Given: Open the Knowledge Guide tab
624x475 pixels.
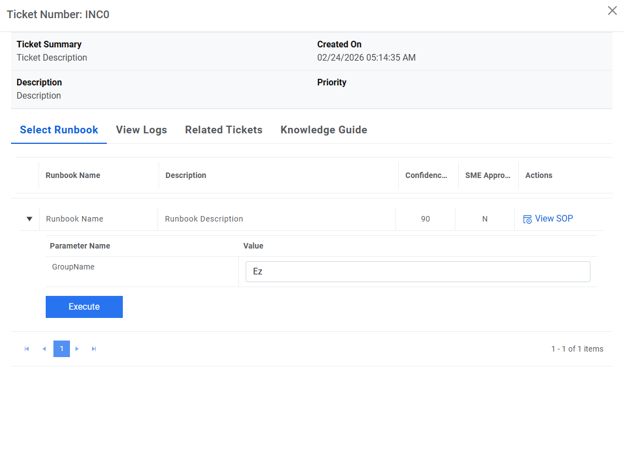Looking at the screenshot, I should click(x=323, y=130).
